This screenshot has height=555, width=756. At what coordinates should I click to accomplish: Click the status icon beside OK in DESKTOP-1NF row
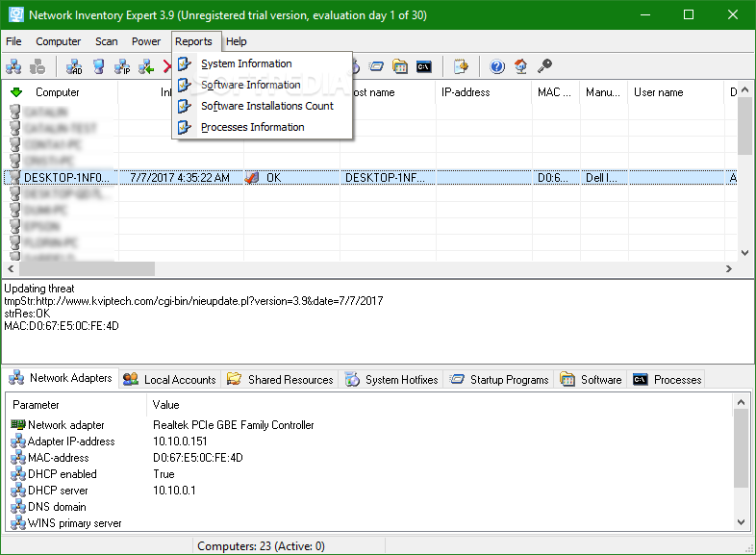pos(252,177)
